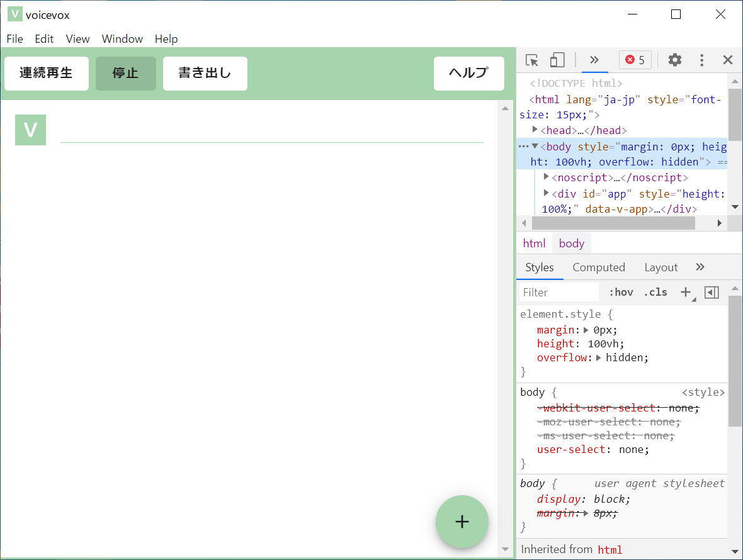The width and height of the screenshot is (743, 560).
Task: Click the 書き出し export button
Action: (x=205, y=73)
